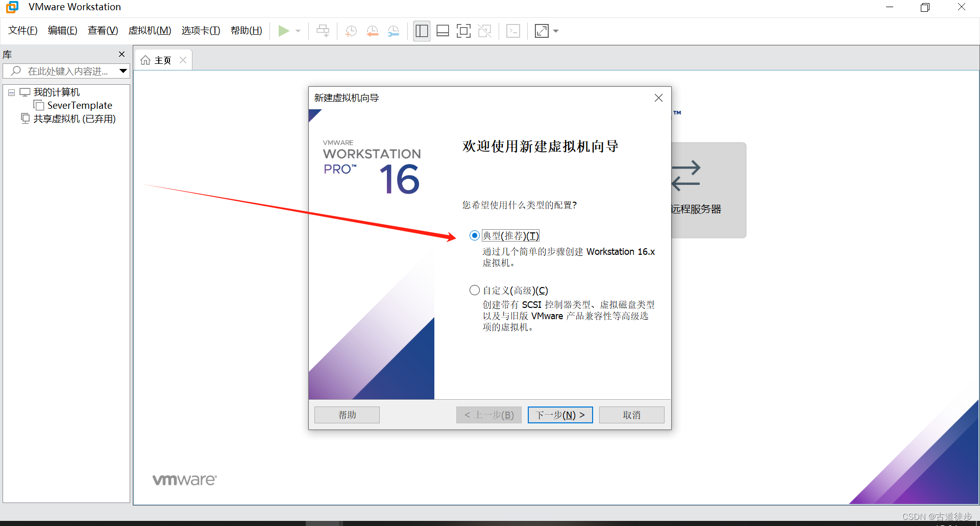Click the library search input field
The image size is (980, 526).
[66, 71]
